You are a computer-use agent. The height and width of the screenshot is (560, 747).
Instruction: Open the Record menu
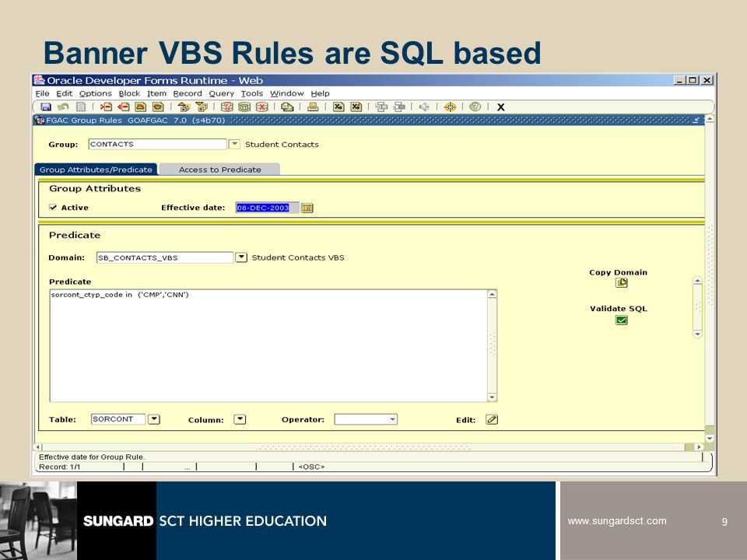tap(188, 93)
